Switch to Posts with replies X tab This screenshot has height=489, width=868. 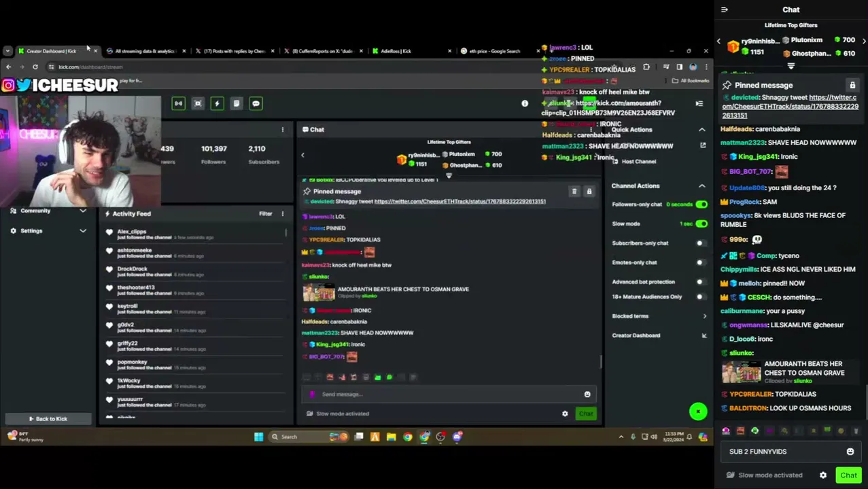235,51
